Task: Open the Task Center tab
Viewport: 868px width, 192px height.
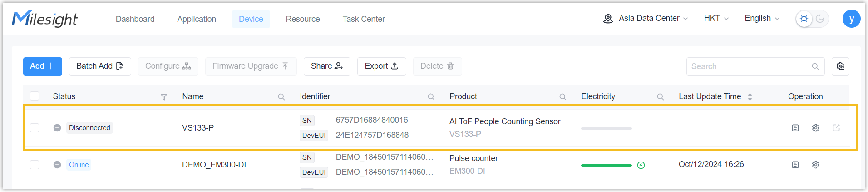Action: coord(364,19)
